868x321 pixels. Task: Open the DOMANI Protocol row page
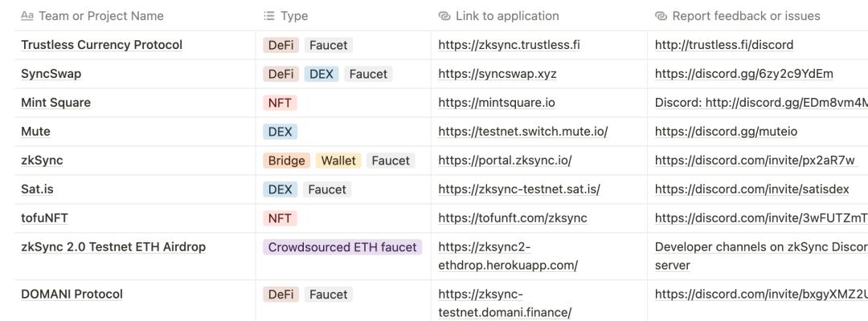point(72,295)
